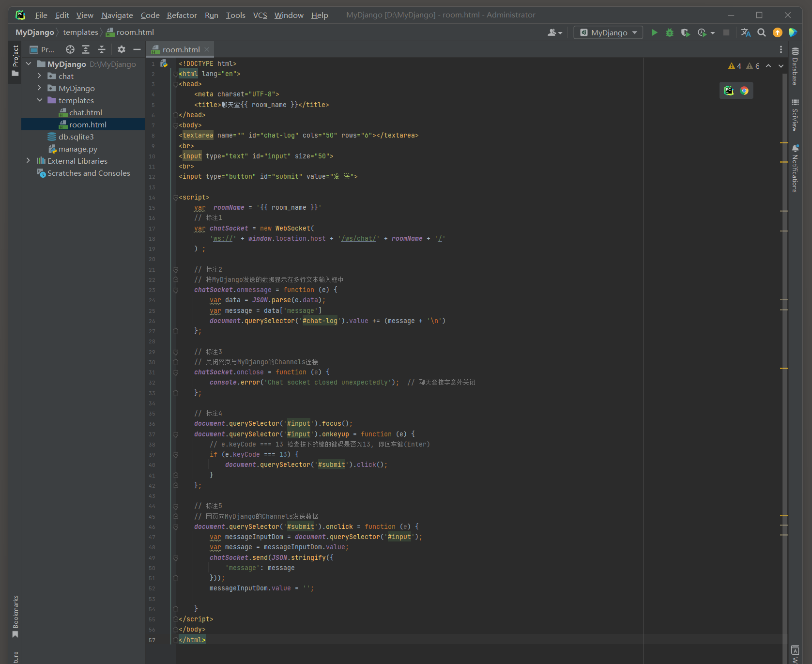Image resolution: width=812 pixels, height=664 pixels.
Task: Expand External Libraries node
Action: point(29,161)
